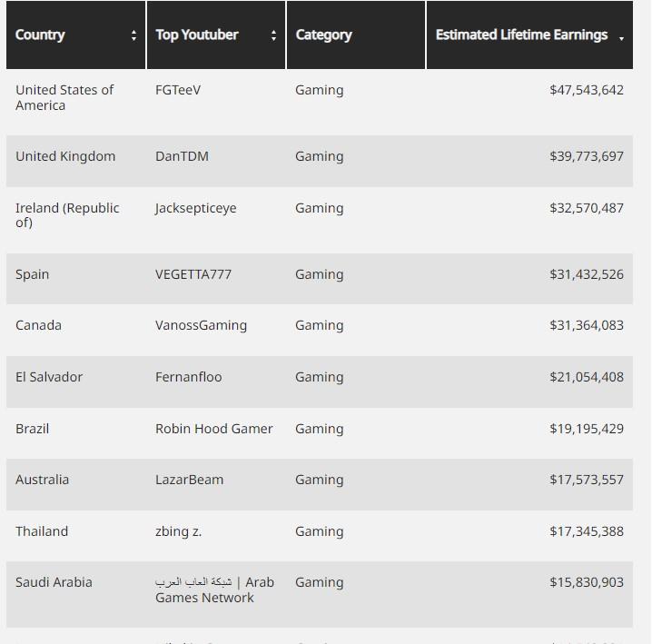Select the VanossGaming entry
The image size is (652, 644).
click(x=201, y=325)
